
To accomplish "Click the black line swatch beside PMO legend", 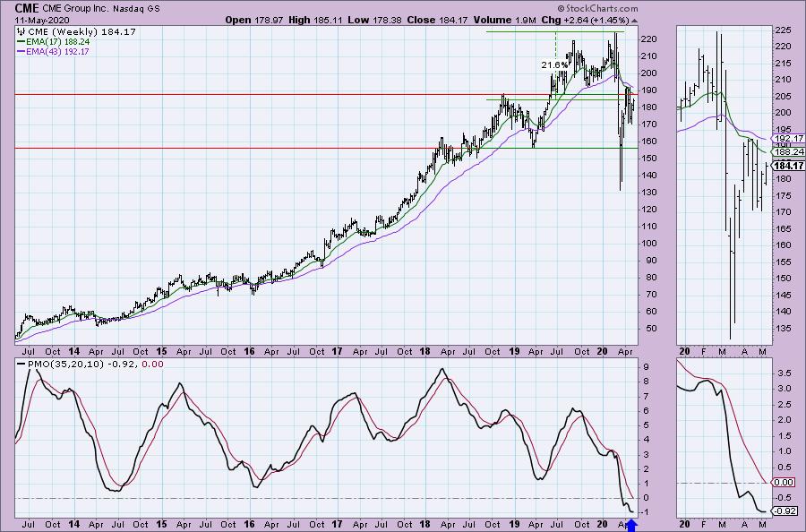I will click(21, 364).
